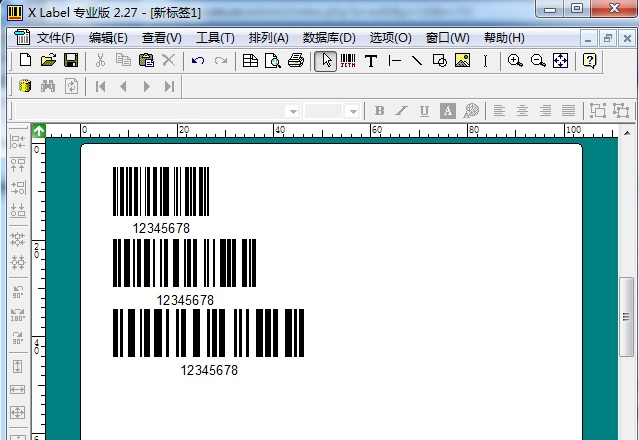The width and height of the screenshot is (639, 440).
Task: Click vertical scrollbar up arrow
Action: pos(627,133)
